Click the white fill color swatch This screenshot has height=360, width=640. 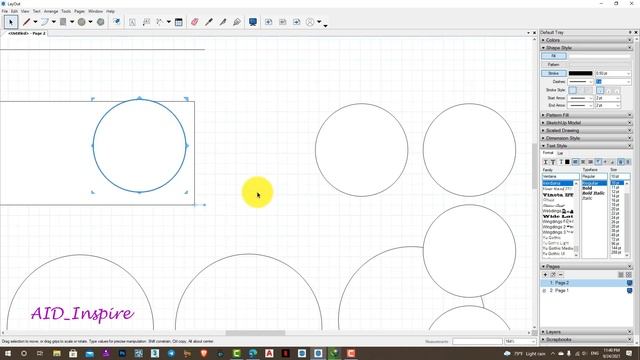point(600,56)
